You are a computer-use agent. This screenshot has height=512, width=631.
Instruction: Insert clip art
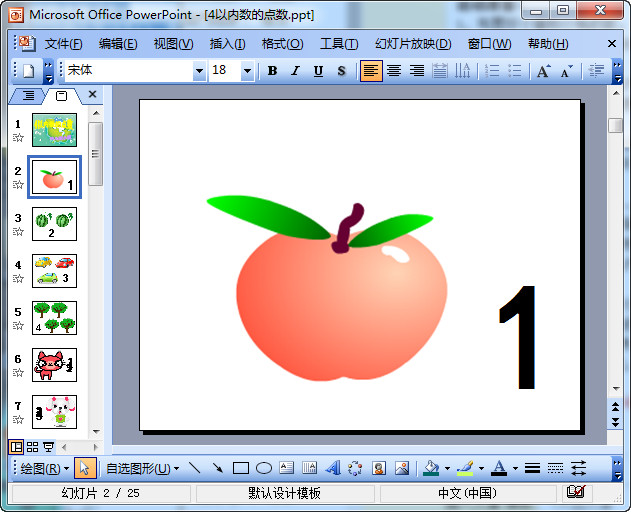click(379, 468)
